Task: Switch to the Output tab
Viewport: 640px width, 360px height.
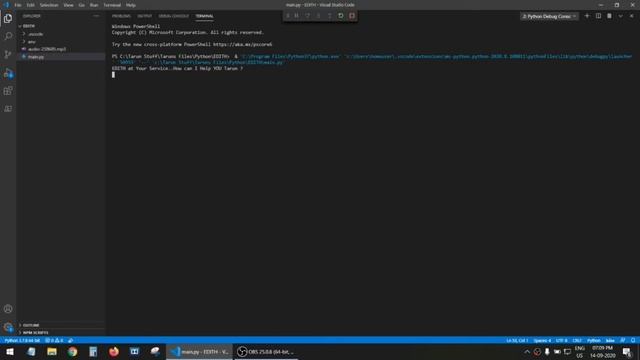Action: point(144,16)
